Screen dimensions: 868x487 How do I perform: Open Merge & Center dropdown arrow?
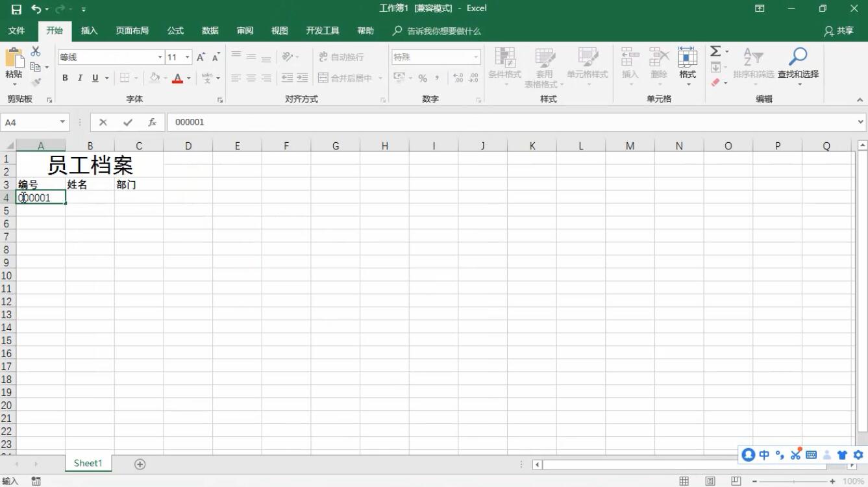click(x=380, y=78)
